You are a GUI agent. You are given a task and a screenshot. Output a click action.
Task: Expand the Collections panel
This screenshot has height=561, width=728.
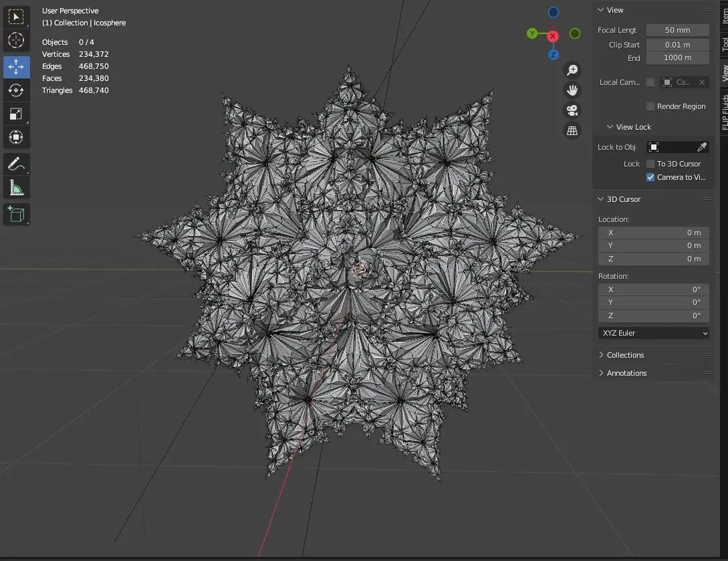point(601,355)
